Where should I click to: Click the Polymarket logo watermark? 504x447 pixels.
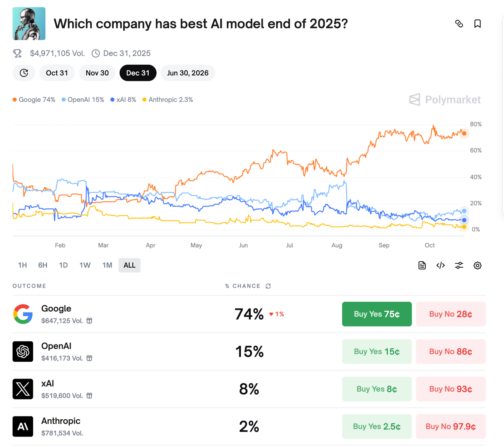point(445,100)
